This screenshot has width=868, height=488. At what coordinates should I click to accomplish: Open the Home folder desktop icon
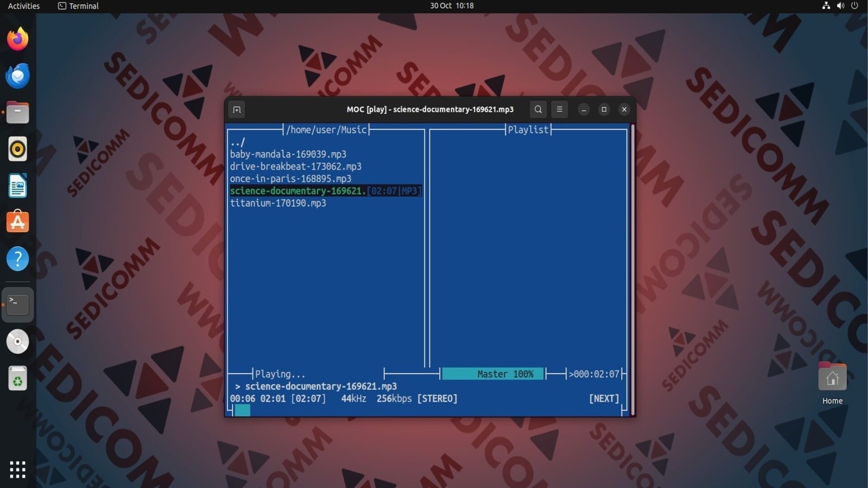[x=832, y=383]
